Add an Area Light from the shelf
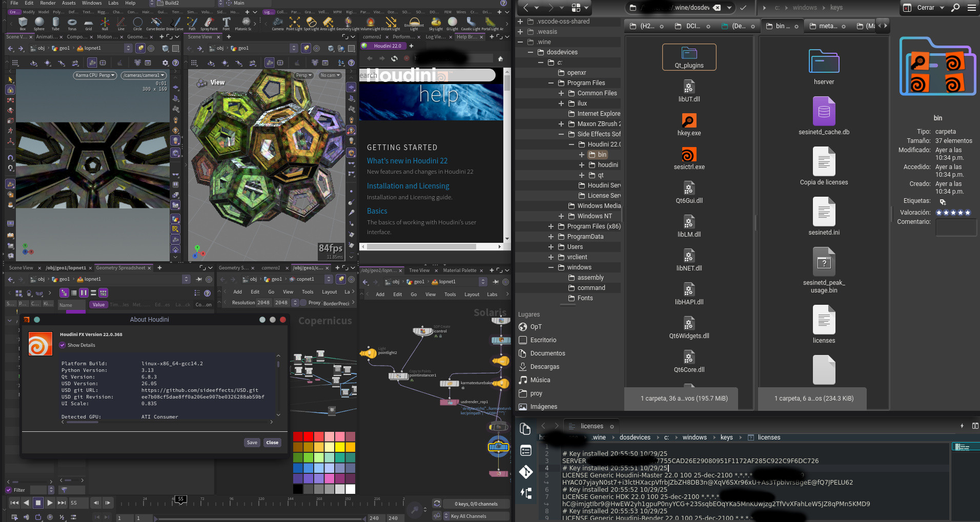 (328, 23)
